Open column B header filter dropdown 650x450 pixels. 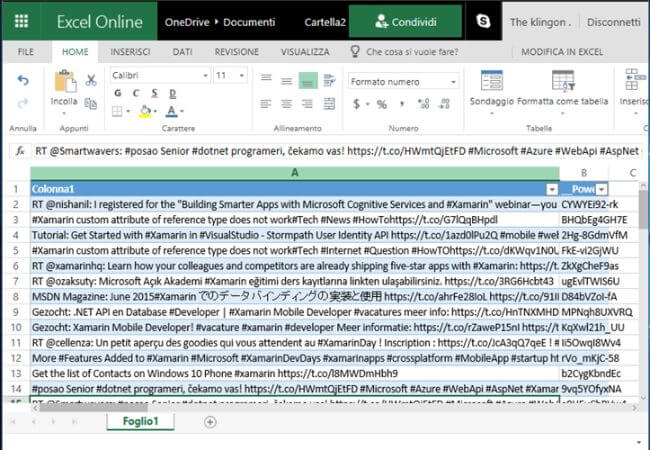tap(602, 189)
